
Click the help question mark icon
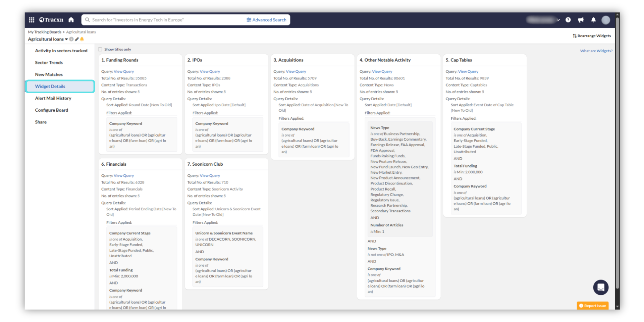click(568, 20)
